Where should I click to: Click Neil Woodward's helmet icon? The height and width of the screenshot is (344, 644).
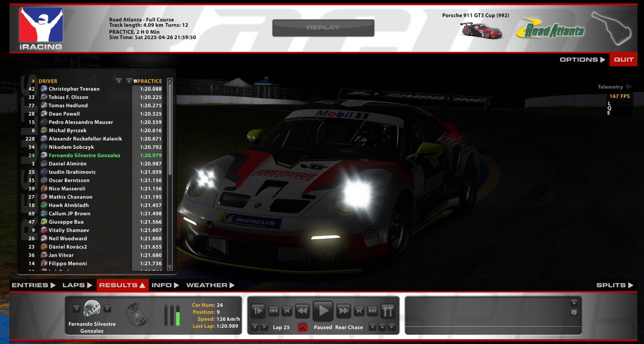pyautogui.click(x=44, y=238)
